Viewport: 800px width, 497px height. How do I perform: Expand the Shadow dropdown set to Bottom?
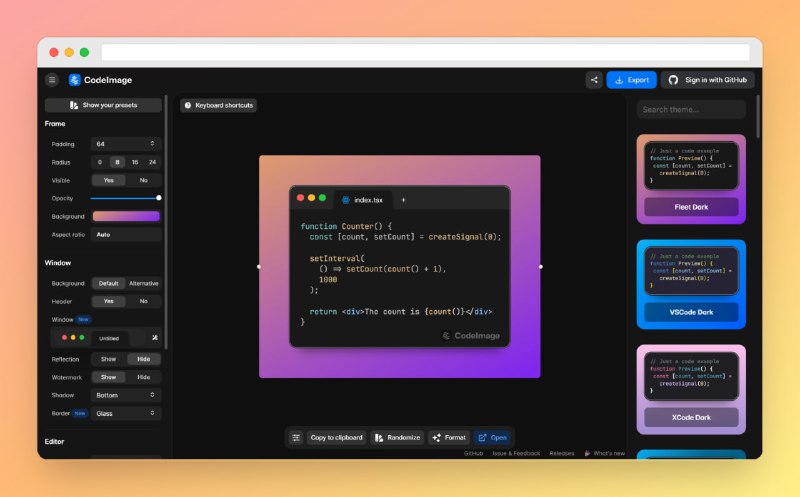click(126, 395)
